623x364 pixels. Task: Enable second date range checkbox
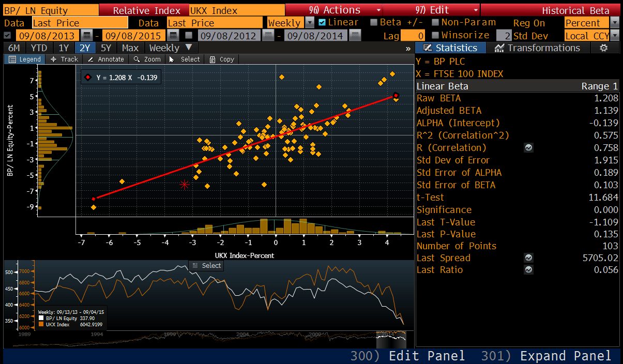(x=189, y=35)
